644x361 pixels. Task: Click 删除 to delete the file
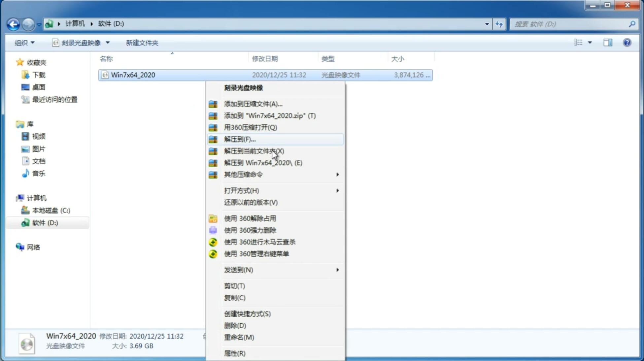point(235,326)
